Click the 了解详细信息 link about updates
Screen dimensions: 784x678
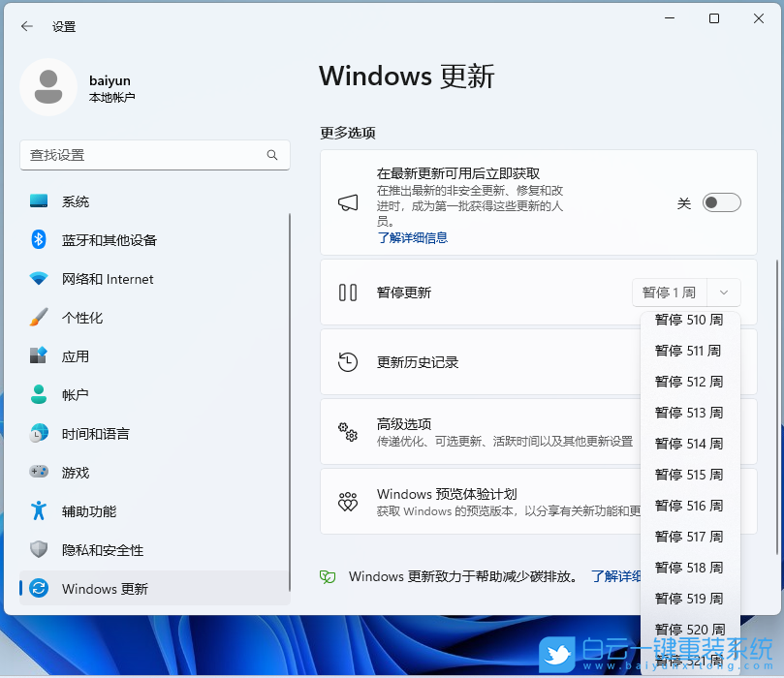click(x=413, y=238)
